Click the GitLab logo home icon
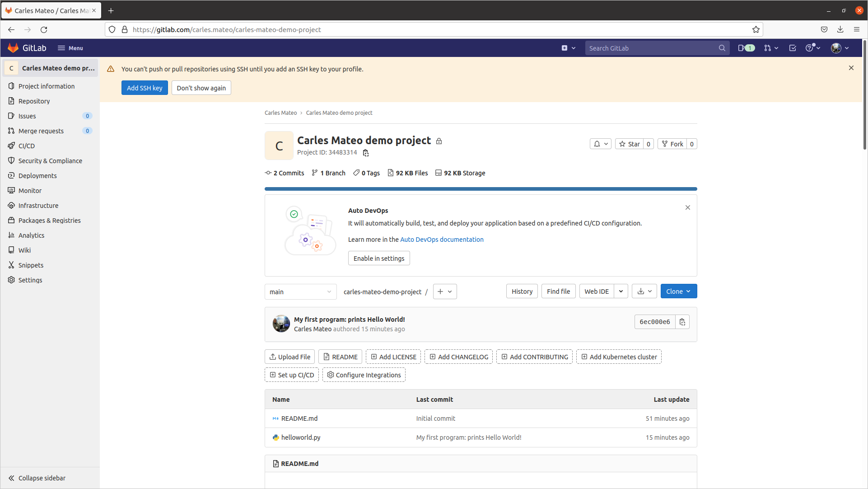868x489 pixels. (x=13, y=48)
